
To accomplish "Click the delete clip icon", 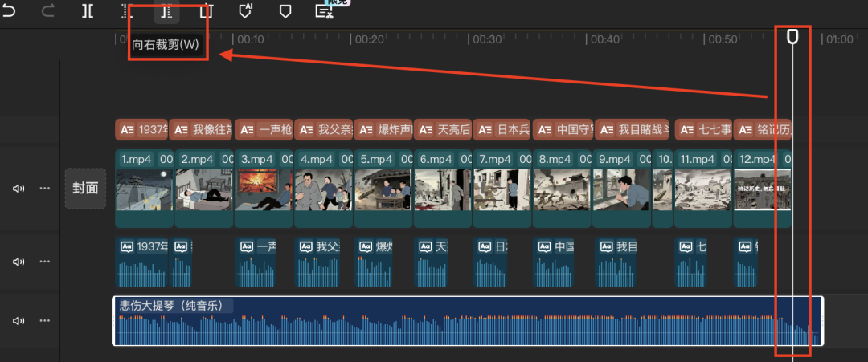I will point(207,10).
